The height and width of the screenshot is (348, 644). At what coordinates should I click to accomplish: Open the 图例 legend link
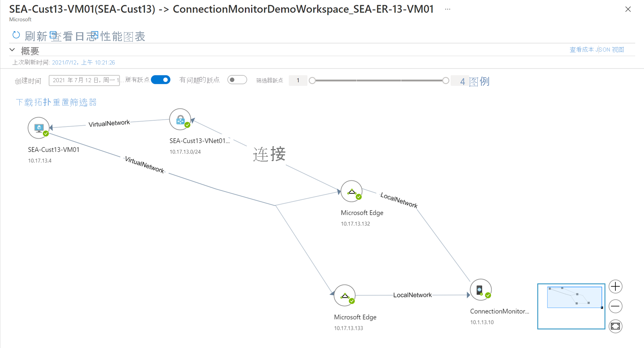479,81
